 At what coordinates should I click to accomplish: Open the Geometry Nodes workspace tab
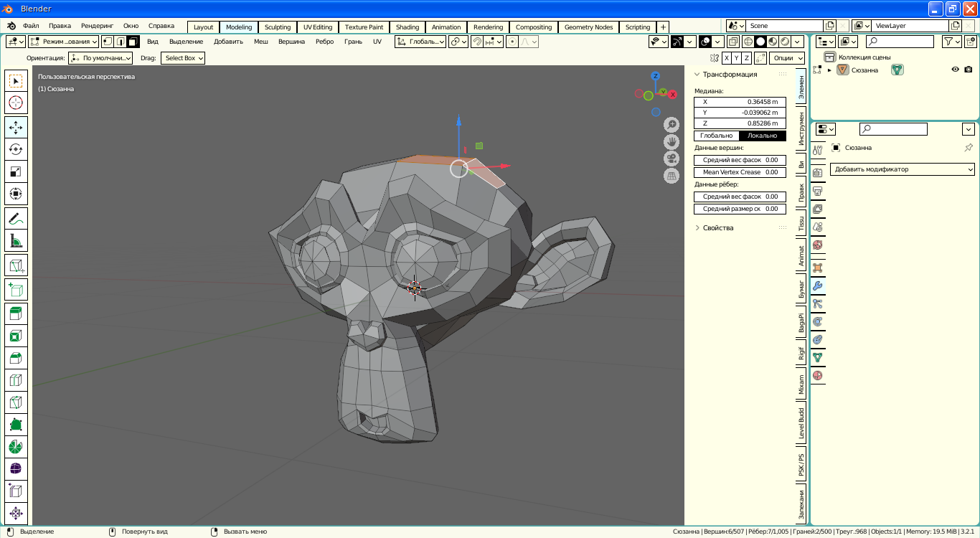588,27
